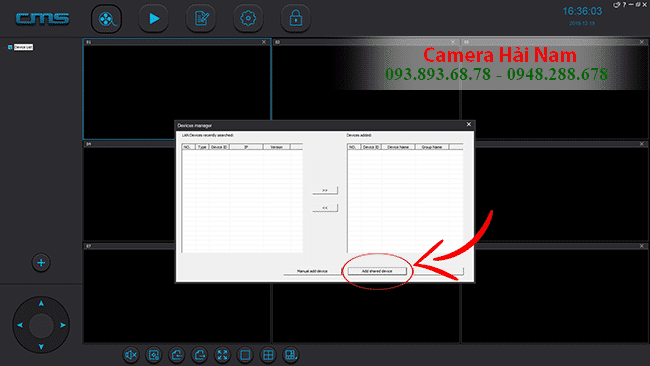
Task: Close the Devices manager dialog
Action: click(469, 124)
